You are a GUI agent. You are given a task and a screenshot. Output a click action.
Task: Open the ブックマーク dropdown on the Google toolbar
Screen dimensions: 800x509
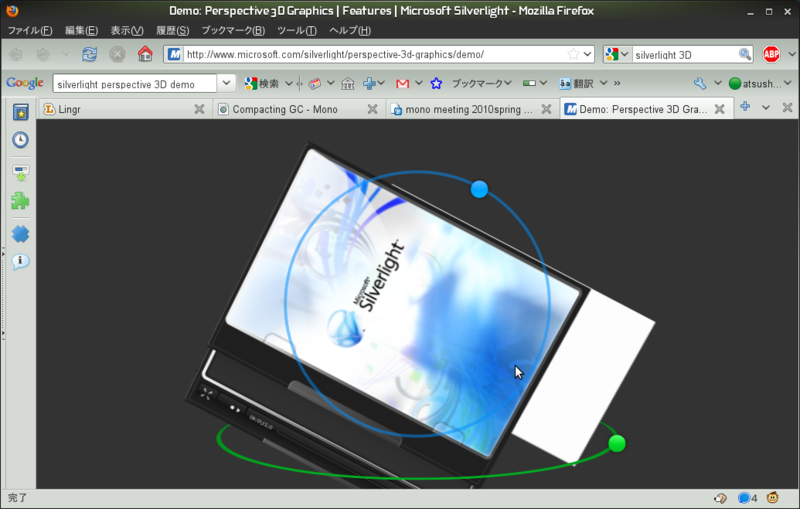[481, 83]
